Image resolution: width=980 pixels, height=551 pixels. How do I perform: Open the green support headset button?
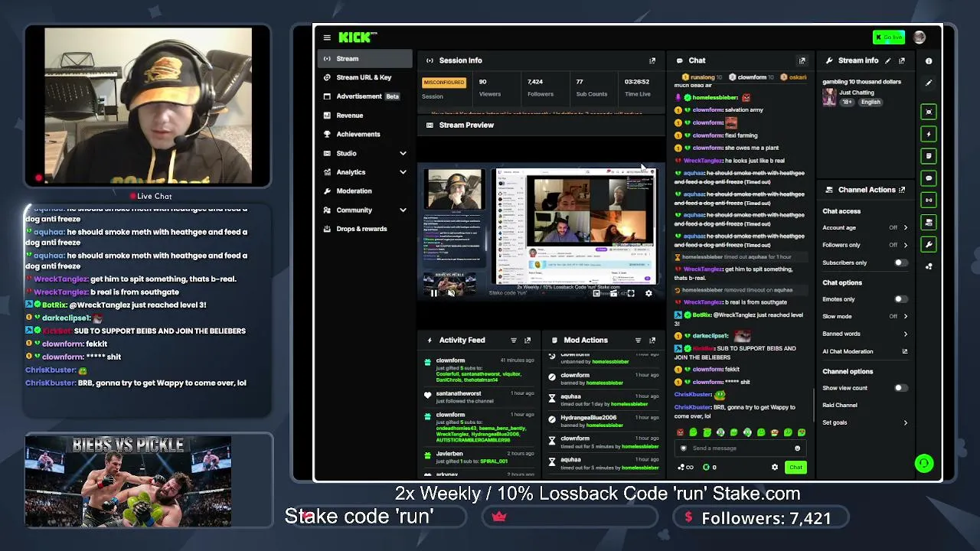point(924,463)
